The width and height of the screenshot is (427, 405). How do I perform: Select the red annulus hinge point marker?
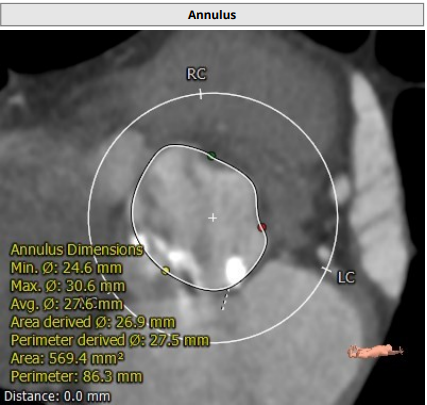point(262,227)
